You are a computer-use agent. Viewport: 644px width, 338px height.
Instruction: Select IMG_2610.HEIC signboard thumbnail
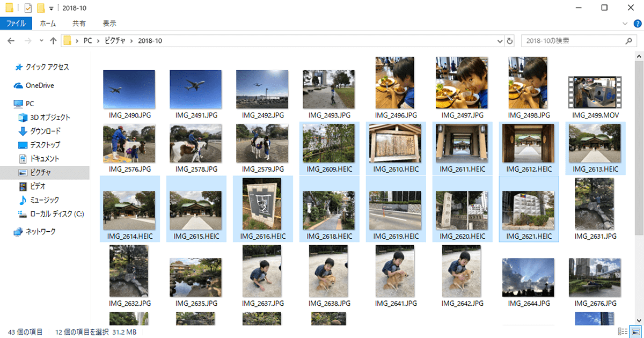[x=395, y=144]
